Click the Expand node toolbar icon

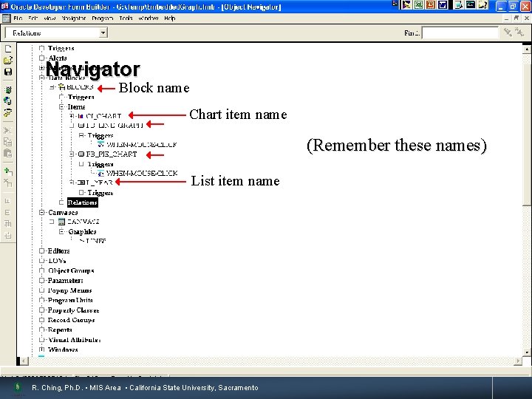pos(8,201)
